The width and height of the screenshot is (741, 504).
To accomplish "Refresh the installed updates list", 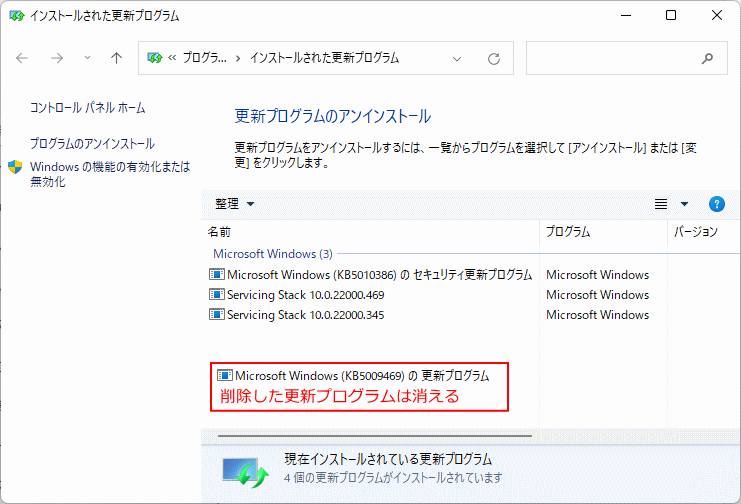I will [x=494, y=59].
